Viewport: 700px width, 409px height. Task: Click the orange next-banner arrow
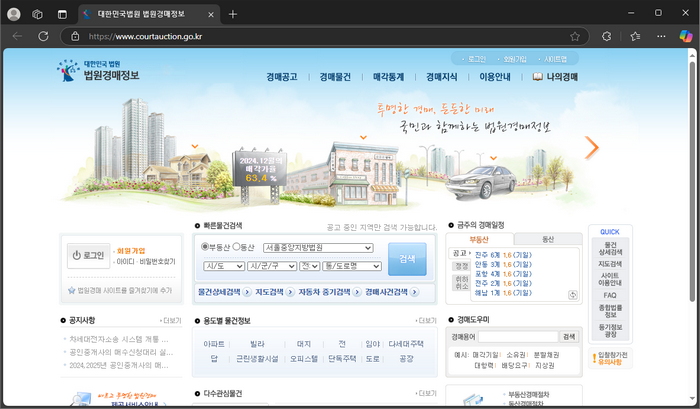click(x=591, y=148)
